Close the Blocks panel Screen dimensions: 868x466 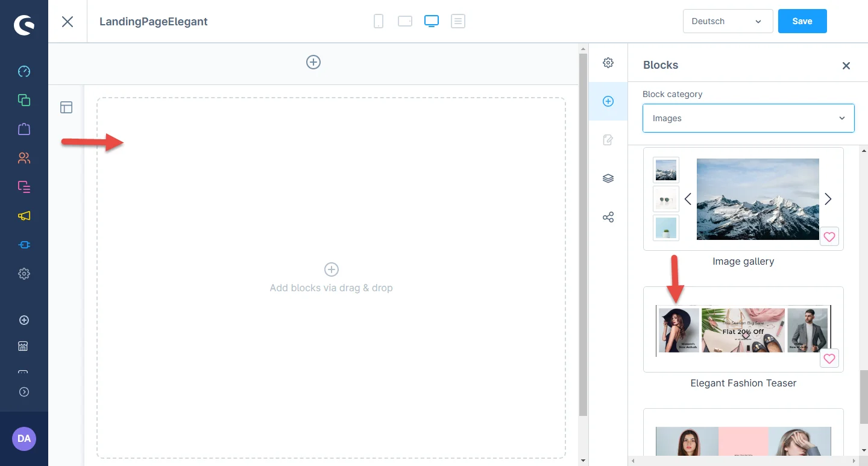tap(846, 66)
